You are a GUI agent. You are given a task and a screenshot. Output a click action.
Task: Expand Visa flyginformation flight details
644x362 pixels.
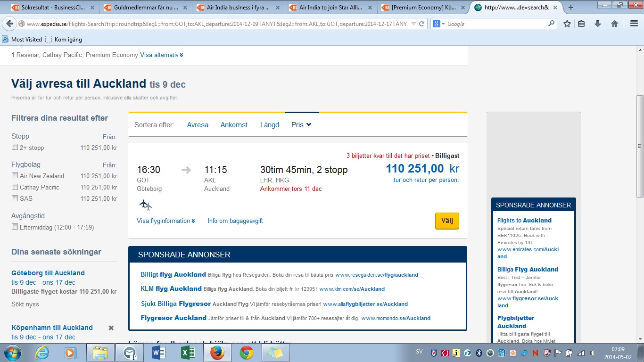(x=165, y=221)
